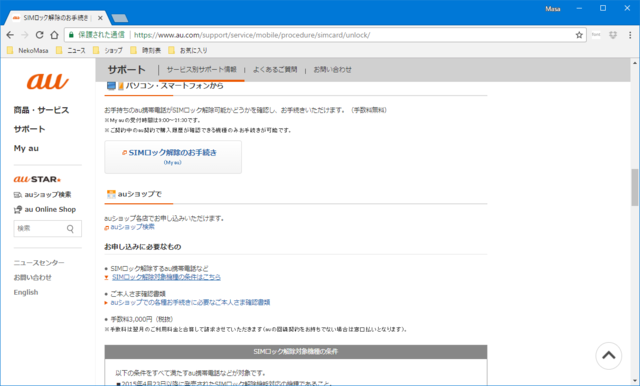This screenshot has height=386, width=640.
Task: Click the au STAR logo
Action: (37, 179)
